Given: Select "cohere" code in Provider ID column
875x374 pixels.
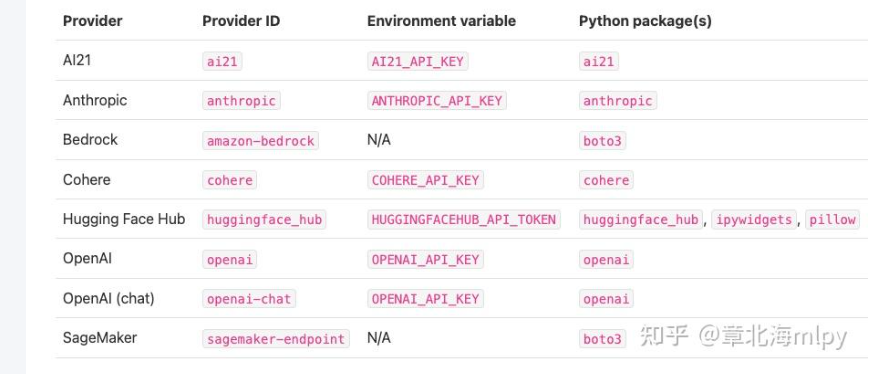Looking at the screenshot, I should [x=229, y=180].
